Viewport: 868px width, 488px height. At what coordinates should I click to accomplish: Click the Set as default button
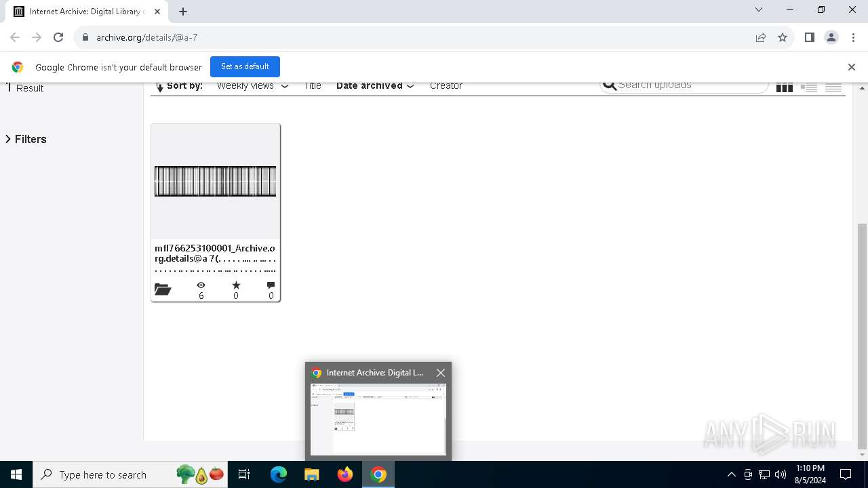pyautogui.click(x=245, y=66)
